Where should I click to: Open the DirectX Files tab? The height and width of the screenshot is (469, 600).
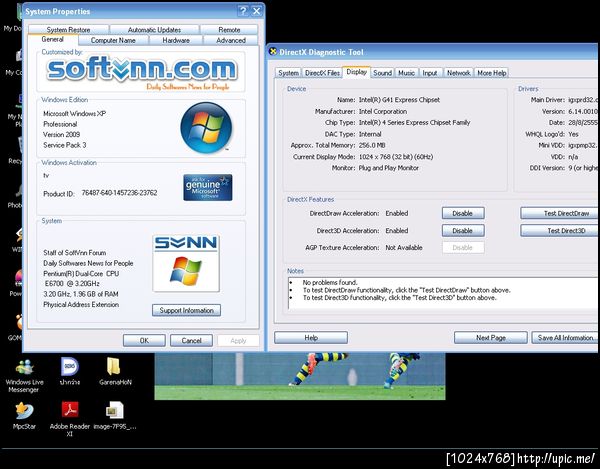[x=322, y=73]
